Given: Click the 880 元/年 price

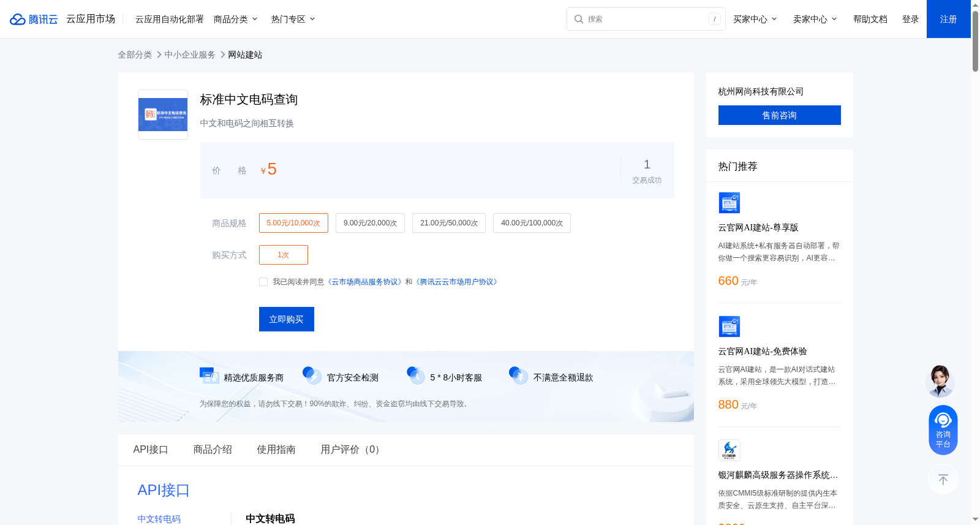Looking at the screenshot, I should [737, 405].
